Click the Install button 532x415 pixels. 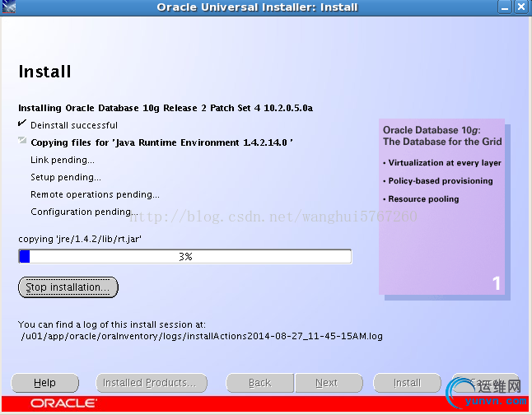point(407,383)
